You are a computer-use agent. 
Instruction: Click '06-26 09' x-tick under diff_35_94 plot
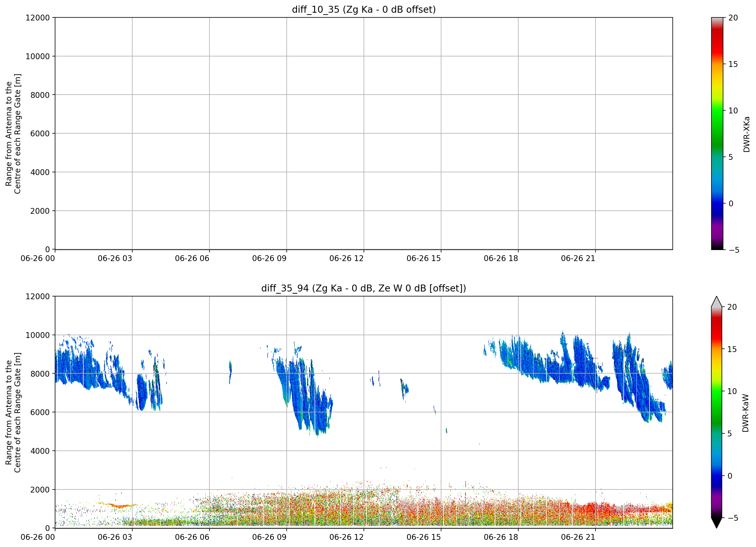(x=269, y=537)
